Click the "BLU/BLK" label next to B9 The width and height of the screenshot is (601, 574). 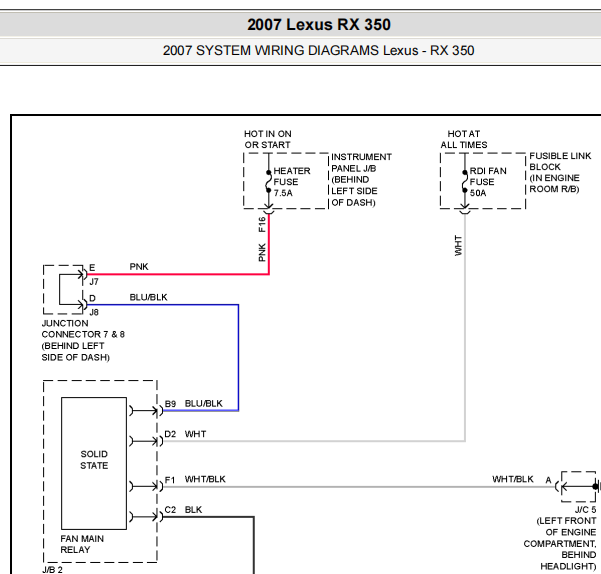pyautogui.click(x=204, y=403)
